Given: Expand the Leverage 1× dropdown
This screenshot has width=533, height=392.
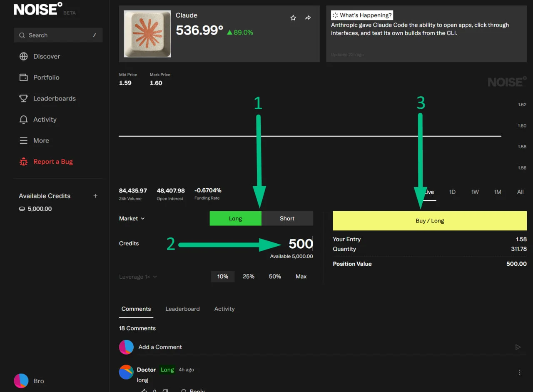Looking at the screenshot, I should pos(138,277).
